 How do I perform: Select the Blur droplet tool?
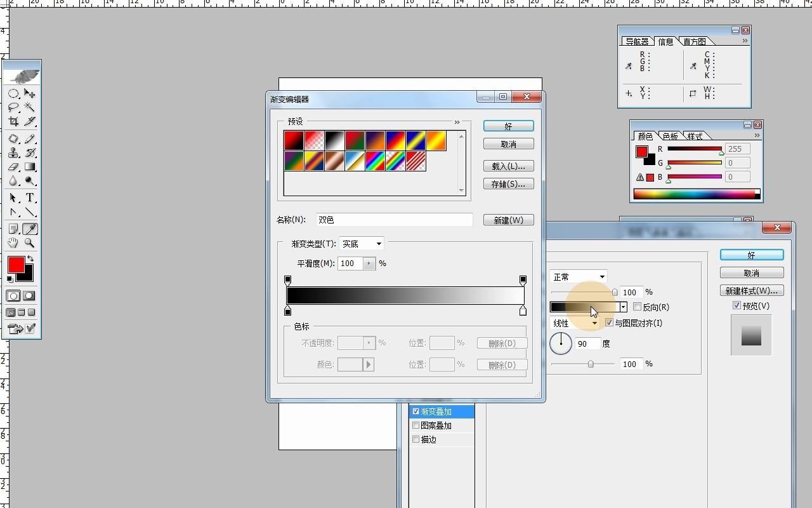click(x=13, y=181)
